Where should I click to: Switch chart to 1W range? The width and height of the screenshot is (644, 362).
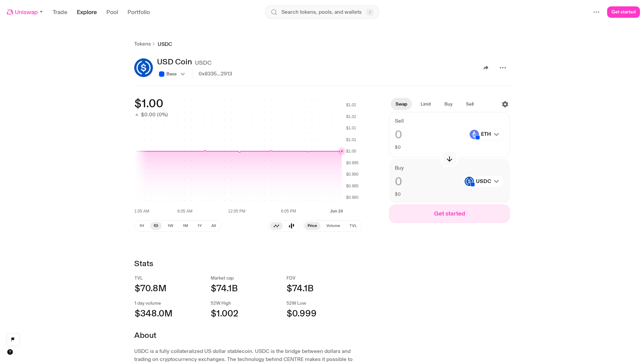tap(170, 226)
